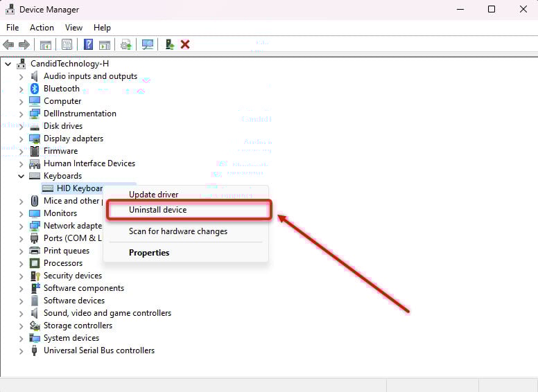Expand the Display adapters category
Image resolution: width=538 pixels, height=392 pixels.
[x=21, y=139]
